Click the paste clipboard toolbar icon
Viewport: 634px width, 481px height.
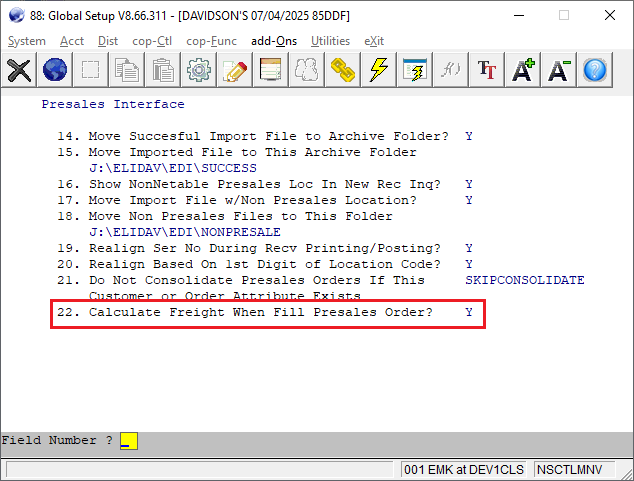tap(163, 70)
